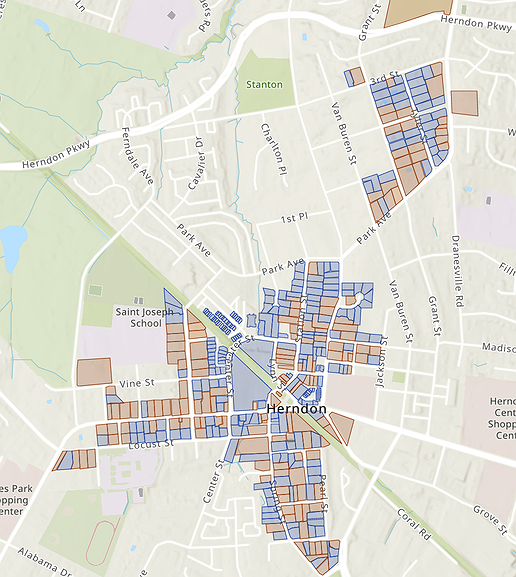Click the Saint Joseph School label
516x577 pixels.
tap(144, 317)
